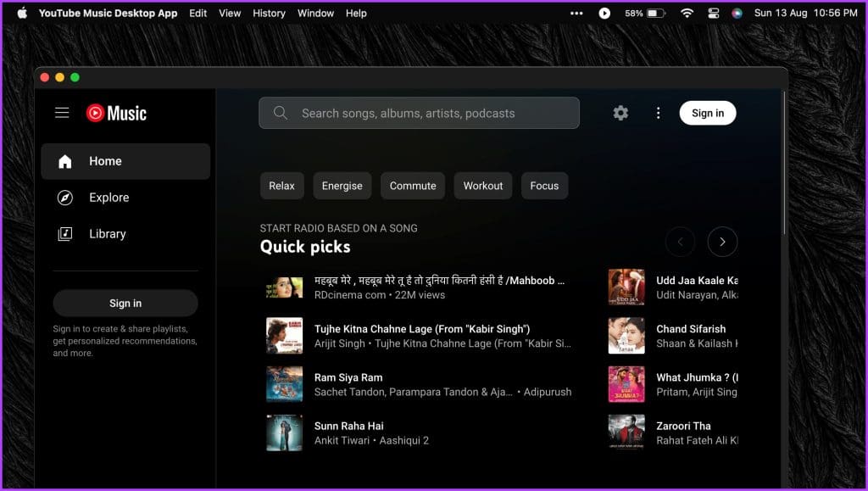
Task: Click the Sign in button in sidebar
Action: pos(125,303)
